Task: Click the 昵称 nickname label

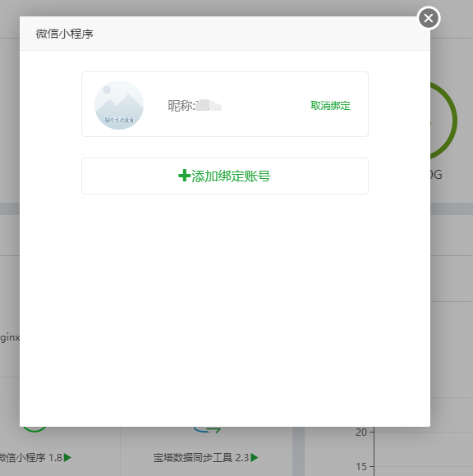Action: [x=181, y=106]
